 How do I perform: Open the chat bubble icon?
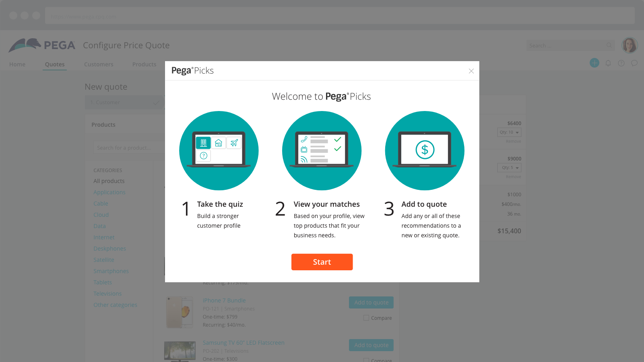[x=634, y=63]
